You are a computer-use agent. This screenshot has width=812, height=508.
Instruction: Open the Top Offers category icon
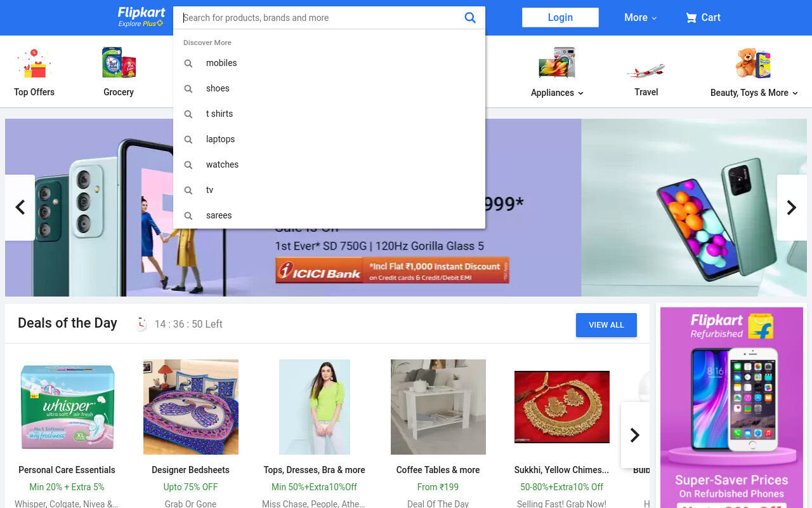coord(34,63)
